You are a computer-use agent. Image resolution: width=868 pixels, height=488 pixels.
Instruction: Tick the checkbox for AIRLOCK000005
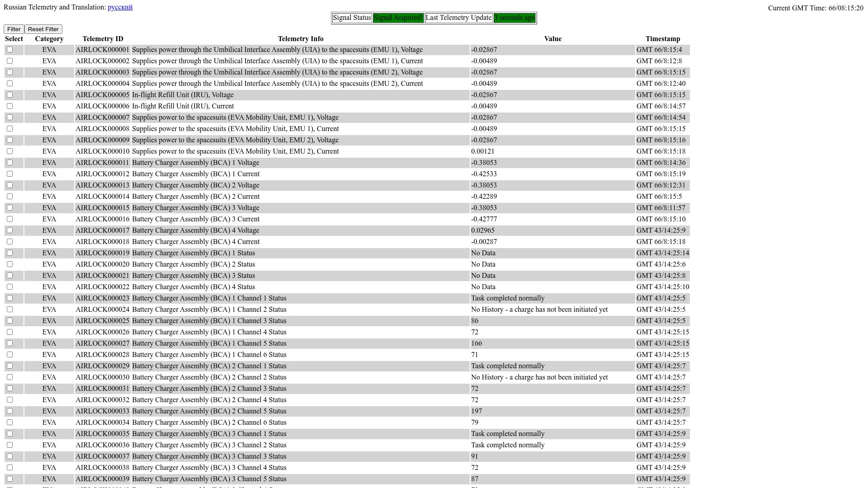click(9, 95)
